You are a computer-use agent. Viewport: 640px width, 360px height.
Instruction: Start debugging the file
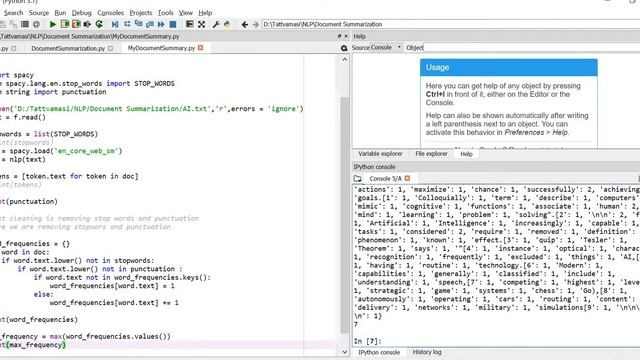pos(115,24)
